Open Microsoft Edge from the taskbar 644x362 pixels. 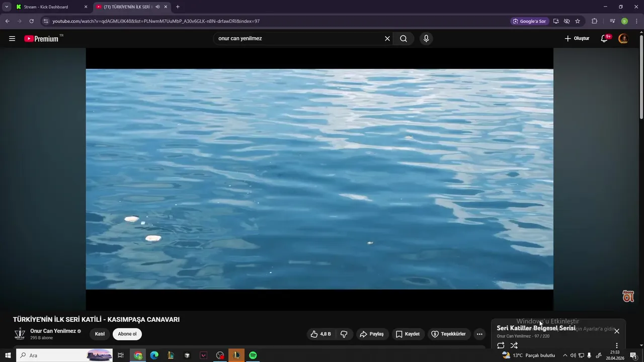(x=154, y=355)
